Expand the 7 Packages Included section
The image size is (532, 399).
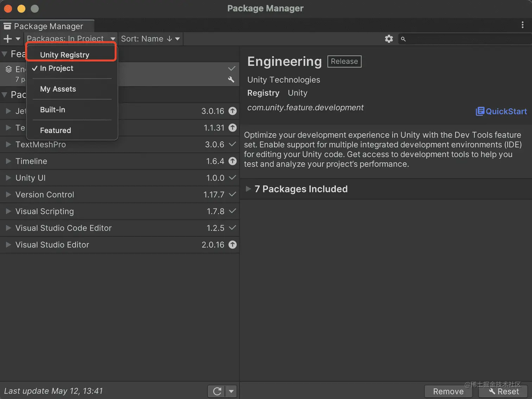pos(248,189)
